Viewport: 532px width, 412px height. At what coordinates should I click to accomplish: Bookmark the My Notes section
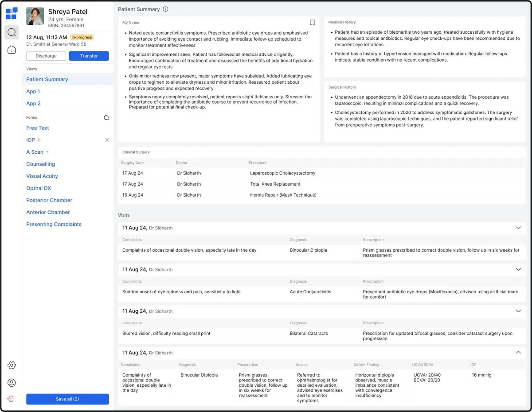312,22
